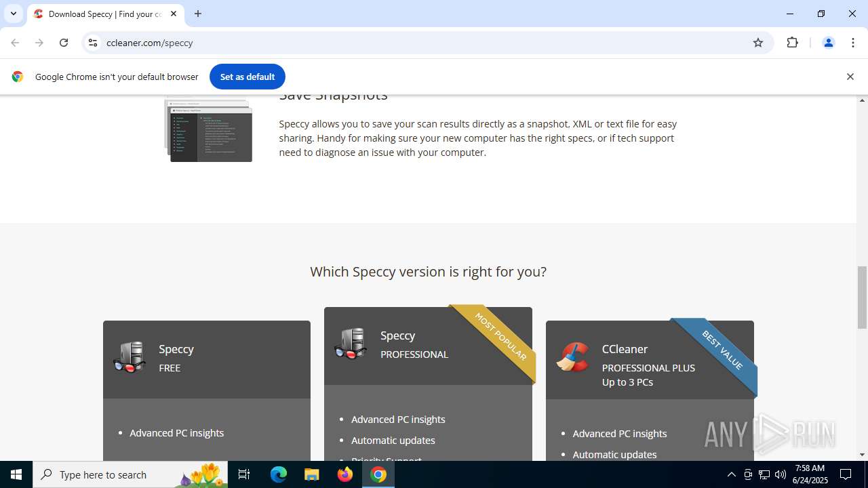Click the Save Snapshots screenshot thumbnail

tap(208, 130)
